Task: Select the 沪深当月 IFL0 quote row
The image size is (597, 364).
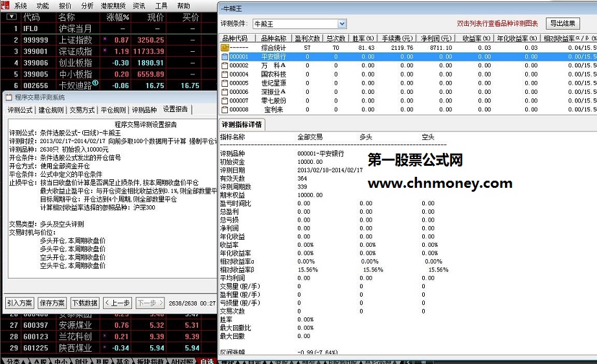Action: tap(108, 28)
